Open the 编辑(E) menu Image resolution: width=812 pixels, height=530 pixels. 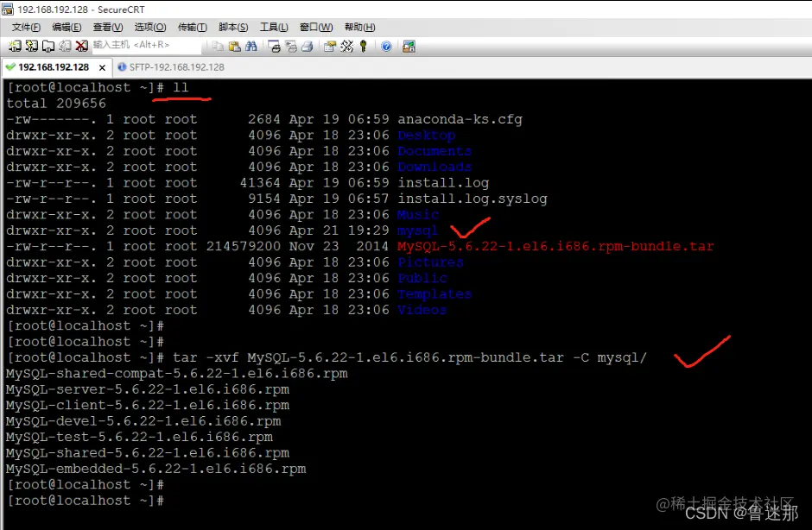(67, 27)
